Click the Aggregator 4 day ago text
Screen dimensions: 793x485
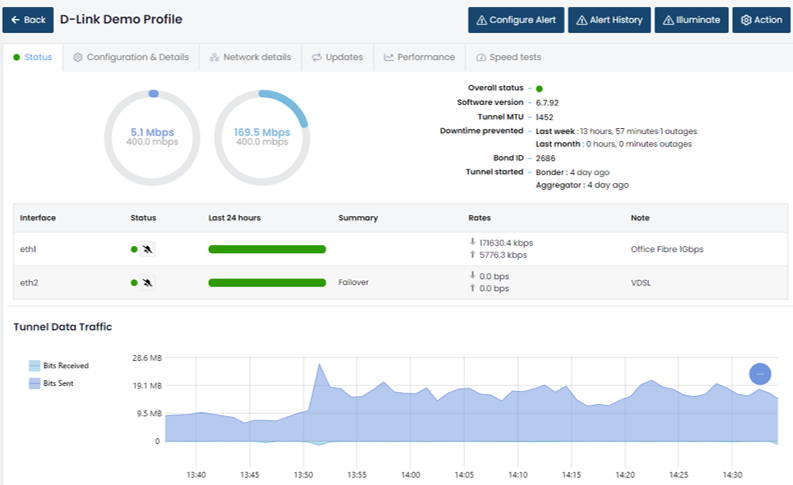click(582, 185)
